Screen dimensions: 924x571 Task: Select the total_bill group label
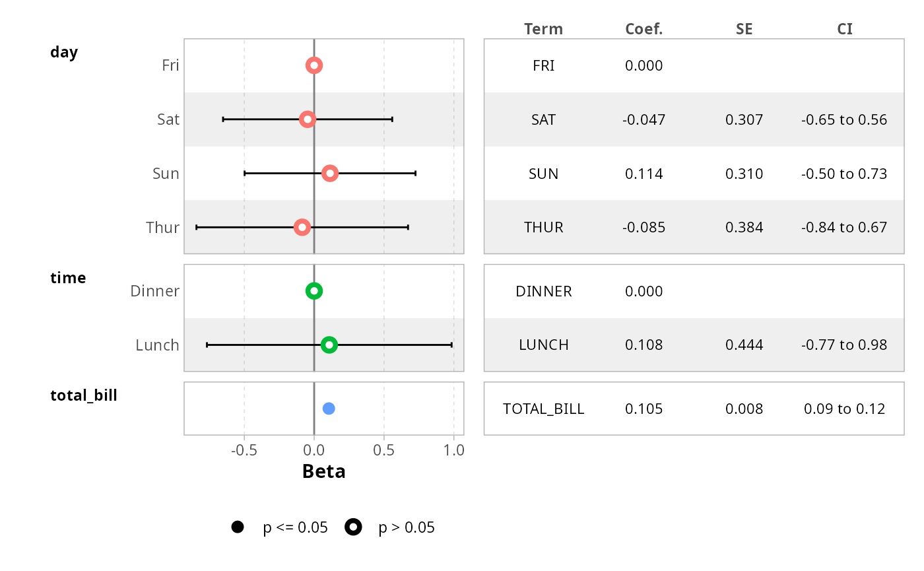tap(84, 395)
